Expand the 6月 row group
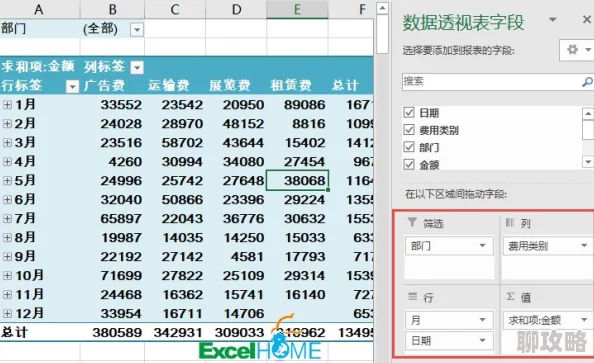Screen dimensions: 594x363 pyautogui.click(x=7, y=199)
